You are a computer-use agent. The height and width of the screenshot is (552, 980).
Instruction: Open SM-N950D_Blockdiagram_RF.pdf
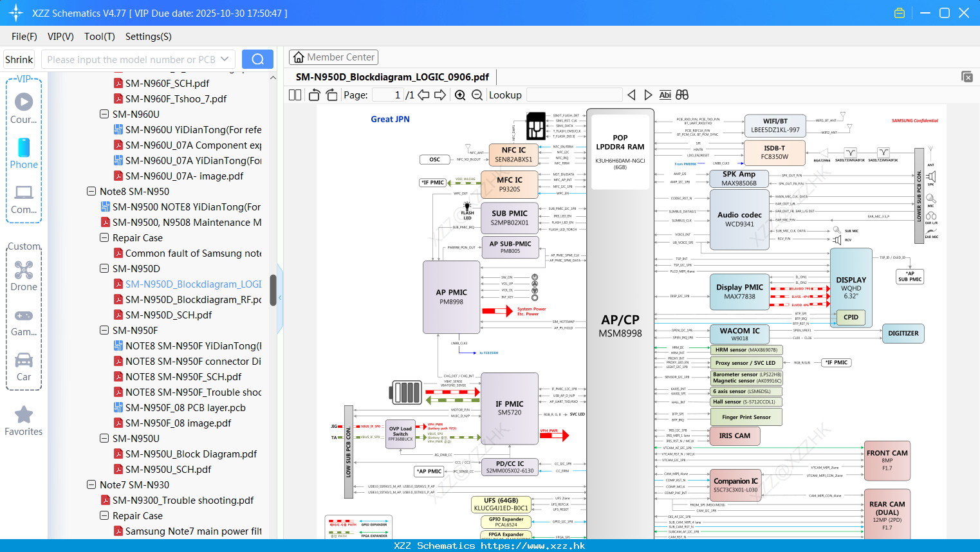point(193,299)
